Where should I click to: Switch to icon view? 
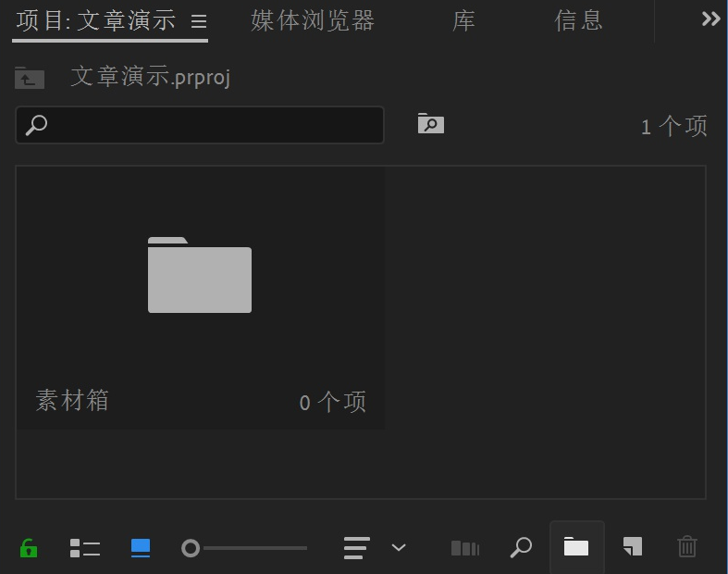point(141,548)
